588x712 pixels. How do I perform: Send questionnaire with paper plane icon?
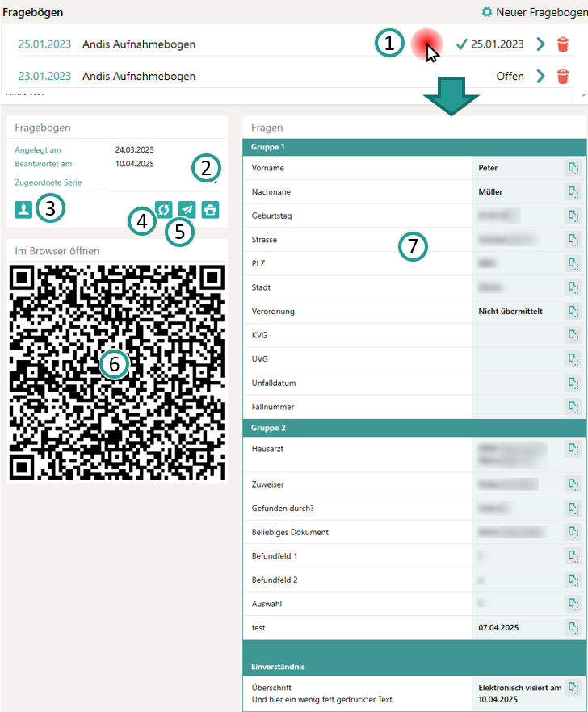point(187,210)
